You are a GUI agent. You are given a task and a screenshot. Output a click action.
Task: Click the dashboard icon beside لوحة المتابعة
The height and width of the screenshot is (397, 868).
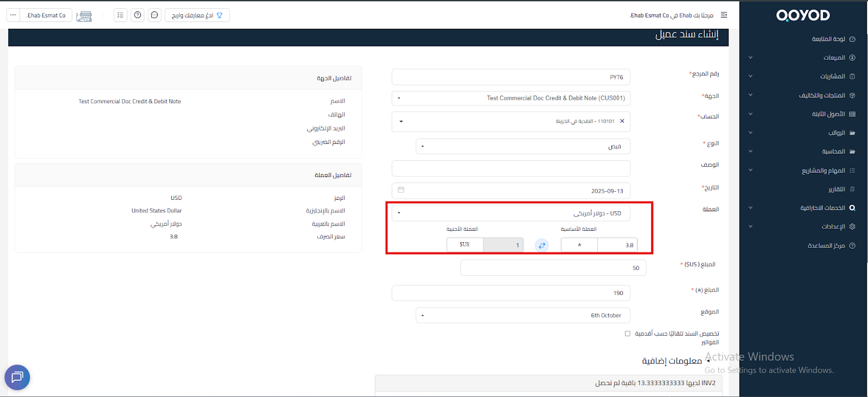point(852,39)
